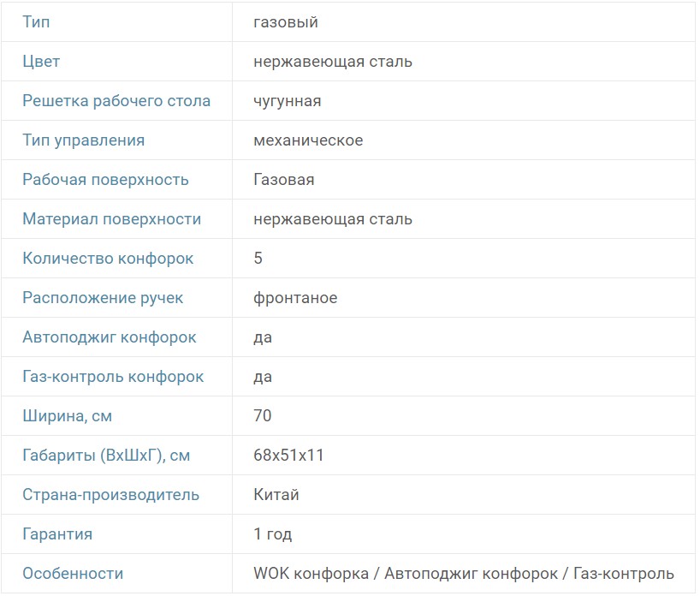Click the "газовый" type value
Image resolution: width=700 pixels, height=596 pixels.
click(x=286, y=22)
